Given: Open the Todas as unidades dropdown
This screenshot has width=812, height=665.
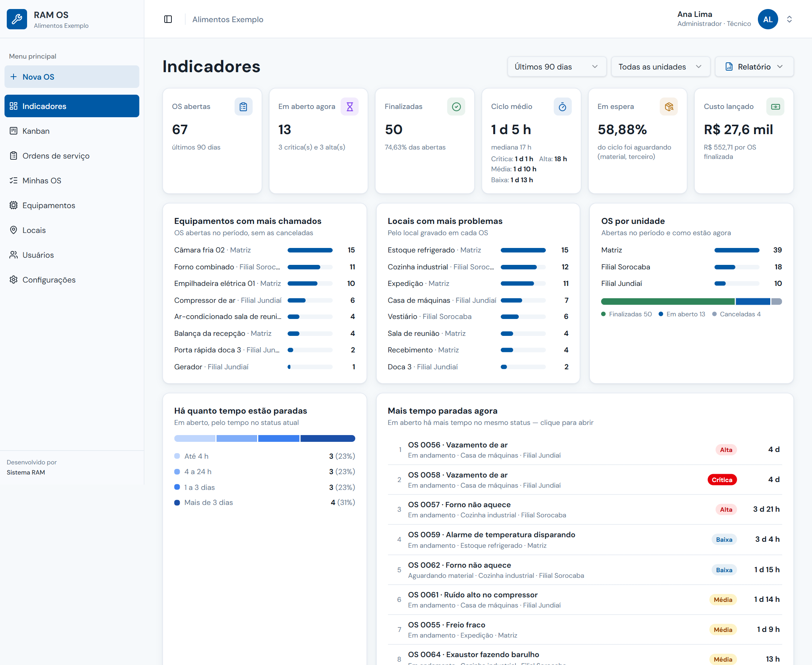Looking at the screenshot, I should pyautogui.click(x=661, y=66).
